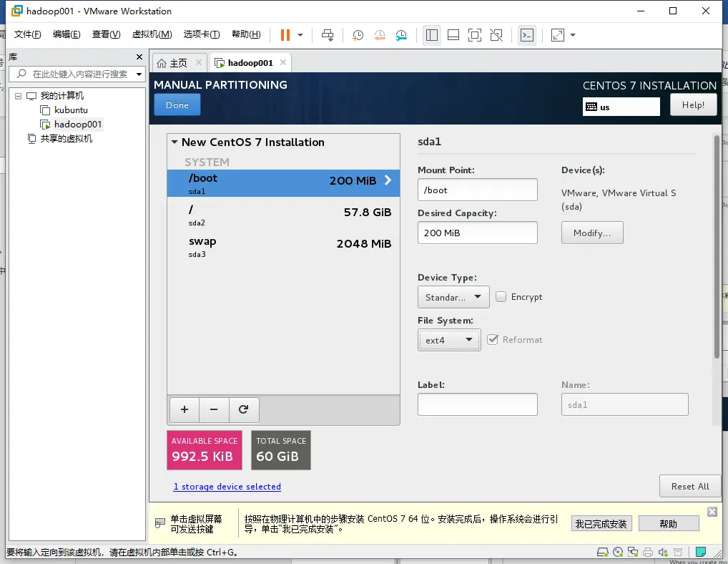Open the snapshot manager icon

coord(401,35)
